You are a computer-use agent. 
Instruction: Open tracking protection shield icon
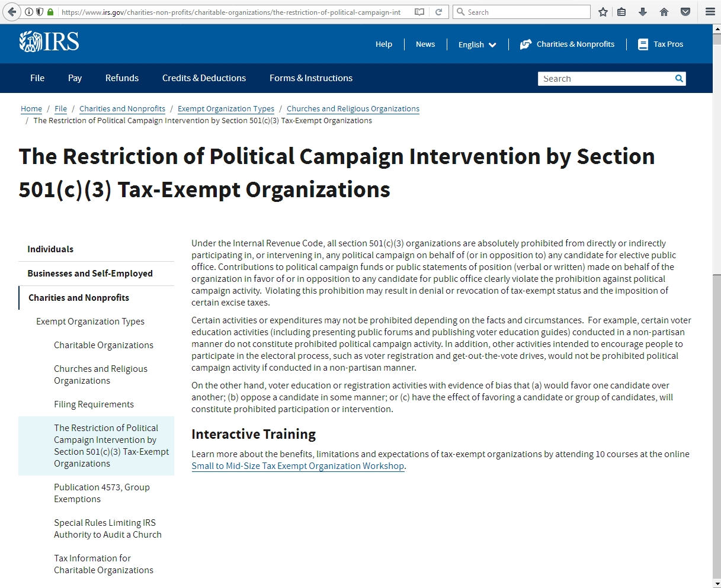coord(40,12)
